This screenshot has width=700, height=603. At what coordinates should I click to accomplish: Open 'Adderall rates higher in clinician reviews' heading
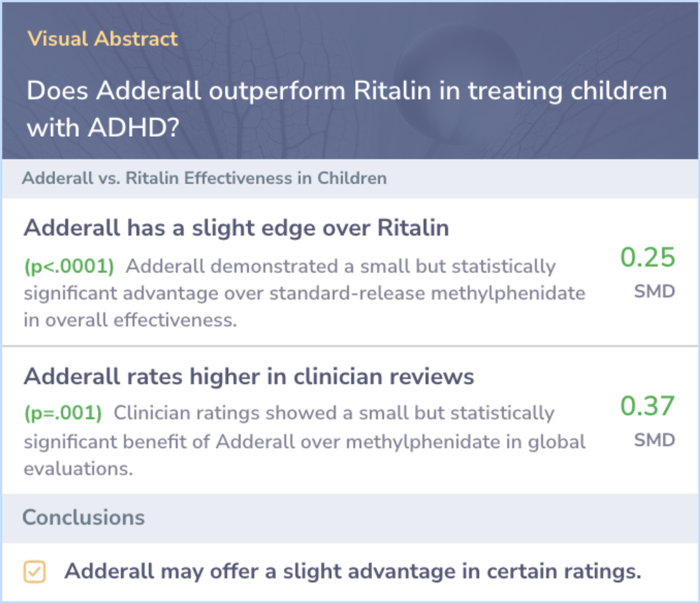pyautogui.click(x=249, y=377)
